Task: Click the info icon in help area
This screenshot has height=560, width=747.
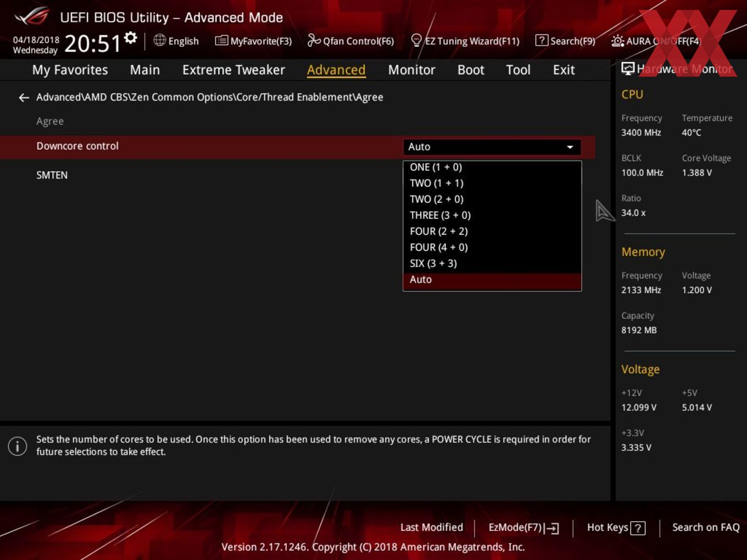Action: pos(18,446)
